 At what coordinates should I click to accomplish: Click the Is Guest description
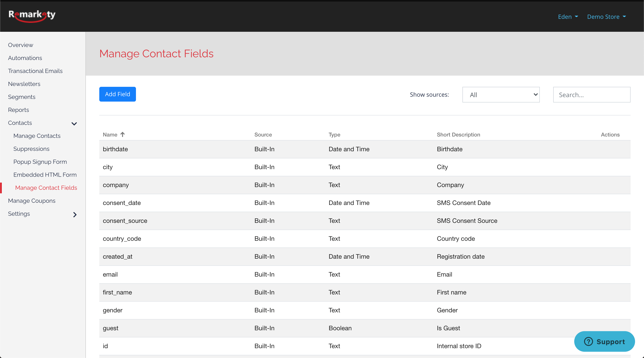(448, 328)
